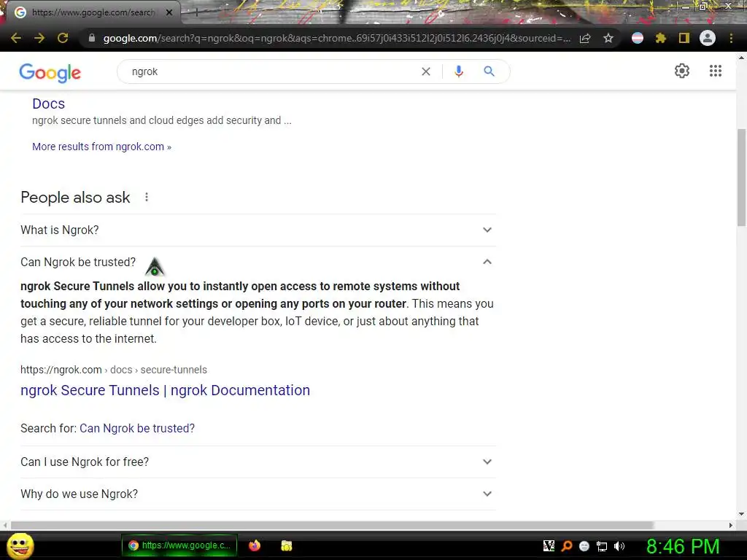Image resolution: width=747 pixels, height=560 pixels.
Task: Close the Google search browser tab
Action: pyautogui.click(x=169, y=12)
